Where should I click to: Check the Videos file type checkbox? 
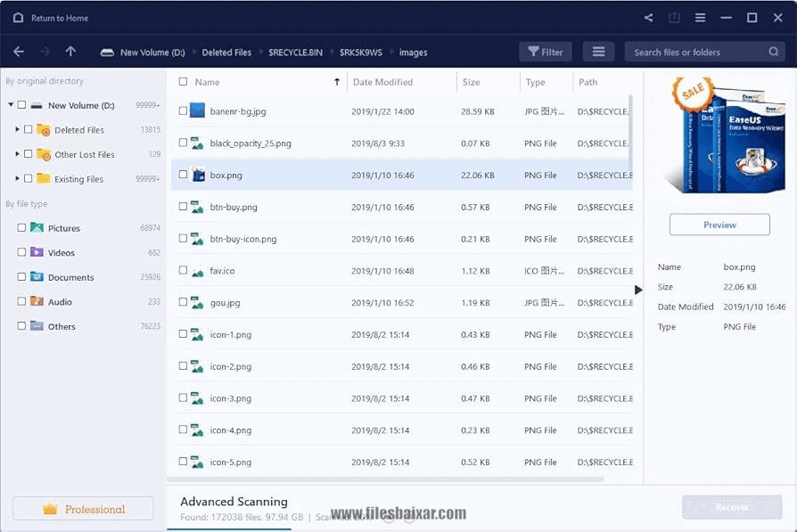pos(21,252)
